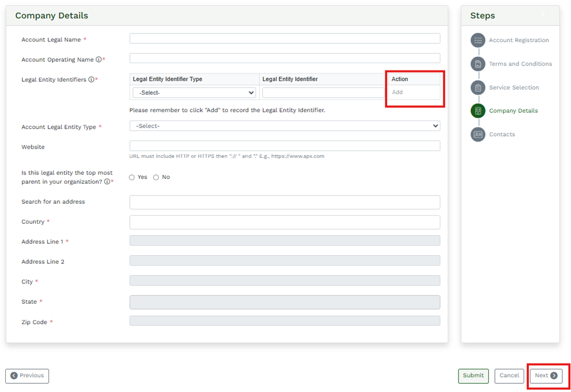The image size is (571, 392).
Task: Go to Contacts step
Action: pos(502,135)
